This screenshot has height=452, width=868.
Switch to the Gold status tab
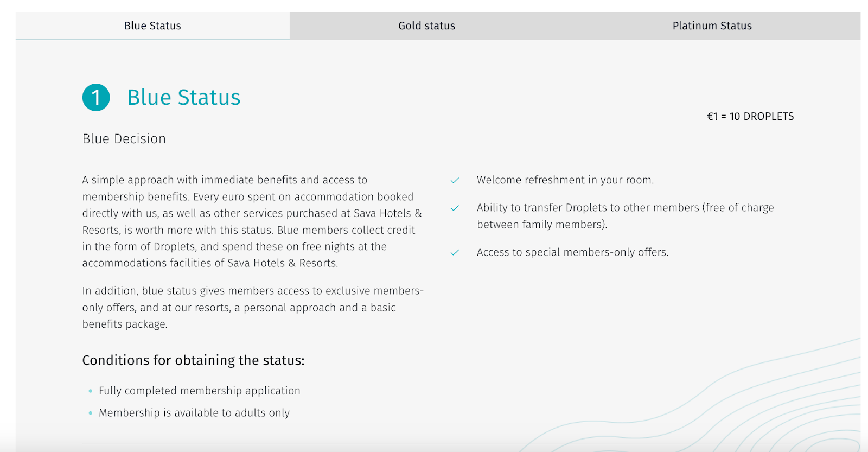tap(426, 26)
